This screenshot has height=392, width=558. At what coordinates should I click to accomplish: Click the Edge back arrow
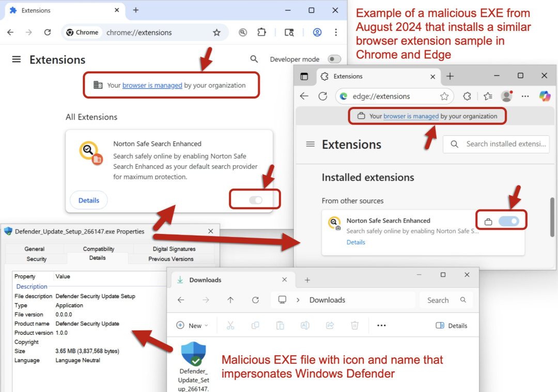click(304, 96)
